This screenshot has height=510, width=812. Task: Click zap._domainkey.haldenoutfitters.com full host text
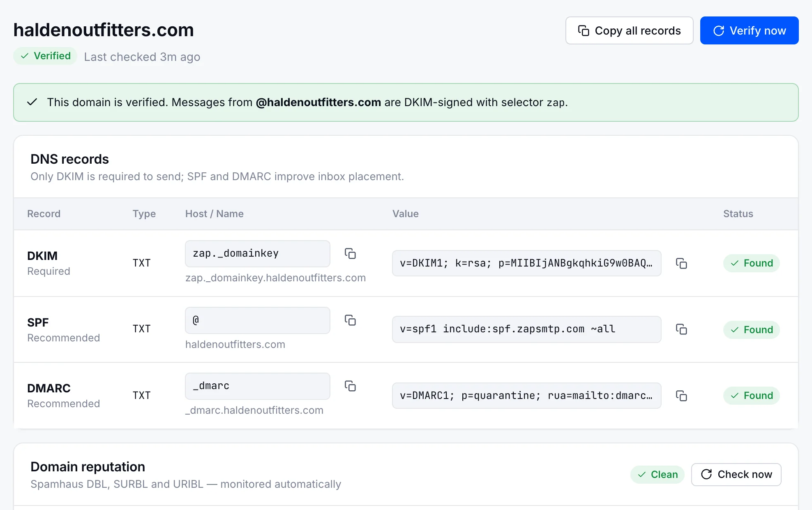(275, 278)
